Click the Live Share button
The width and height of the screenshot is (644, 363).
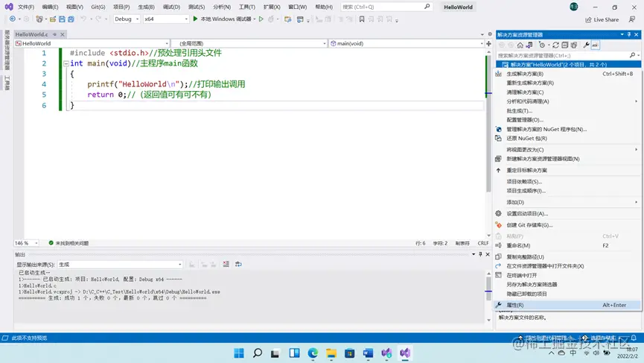click(602, 19)
